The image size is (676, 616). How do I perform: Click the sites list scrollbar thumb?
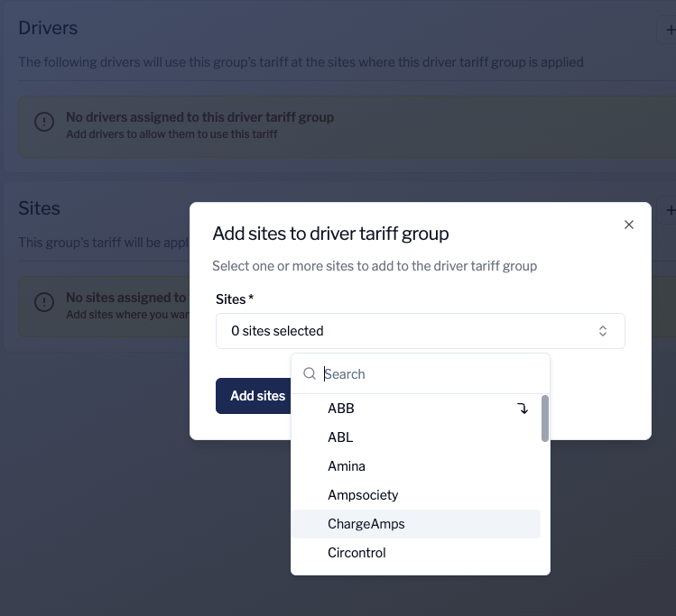click(x=544, y=418)
